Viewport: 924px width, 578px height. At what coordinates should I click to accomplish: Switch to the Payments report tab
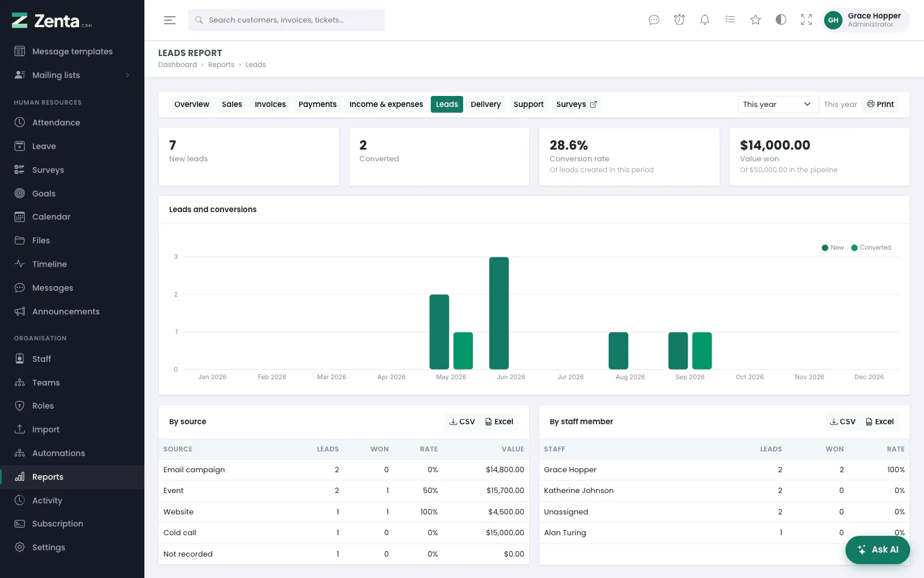(317, 104)
